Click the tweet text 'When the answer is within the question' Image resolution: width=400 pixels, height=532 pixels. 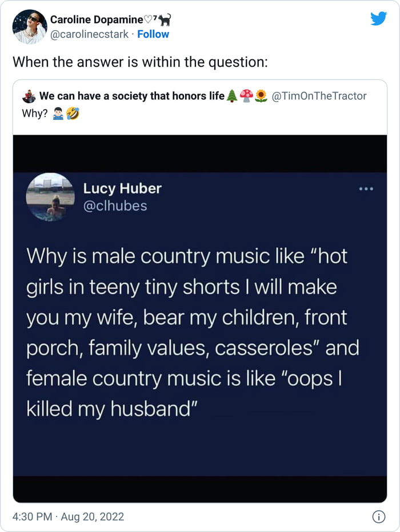point(140,62)
